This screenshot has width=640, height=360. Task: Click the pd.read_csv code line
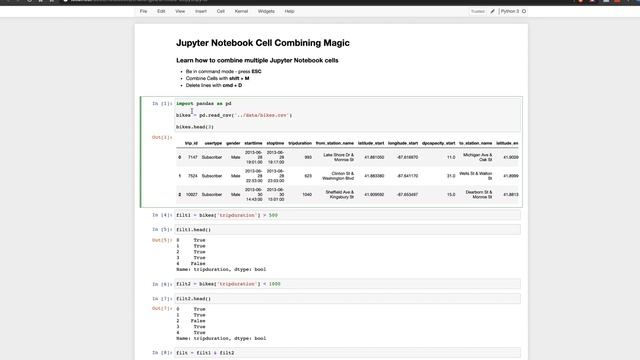tap(234, 116)
